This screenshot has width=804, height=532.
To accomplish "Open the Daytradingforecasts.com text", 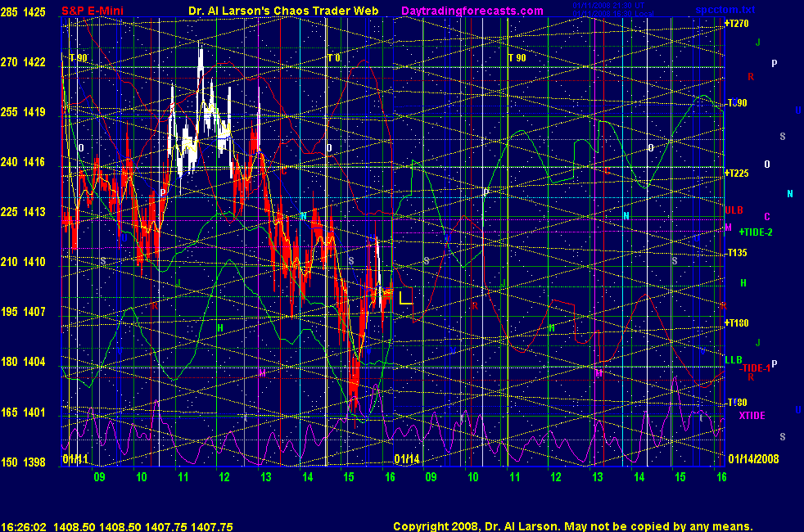I will point(472,11).
